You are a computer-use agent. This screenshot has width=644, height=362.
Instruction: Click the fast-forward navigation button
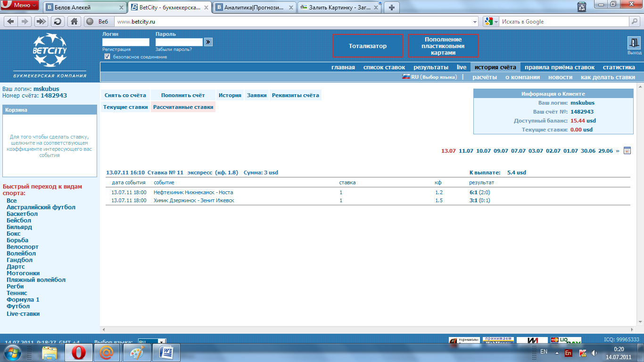click(41, 21)
